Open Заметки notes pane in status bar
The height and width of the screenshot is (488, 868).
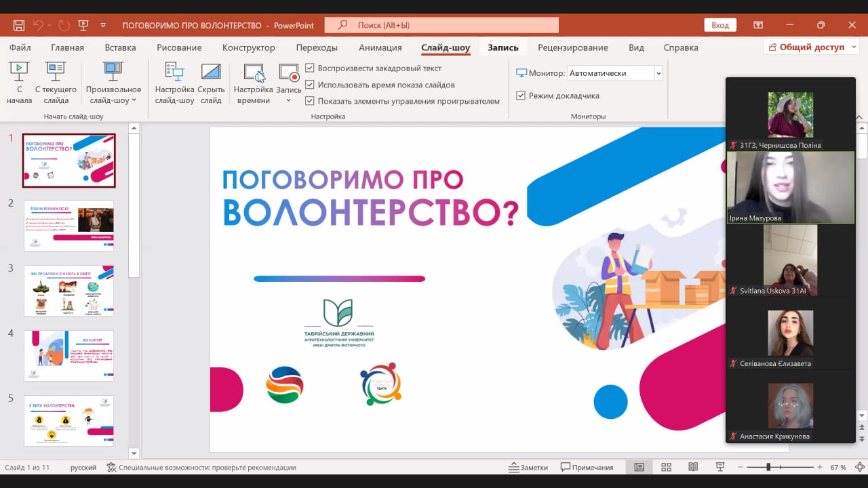coord(528,467)
